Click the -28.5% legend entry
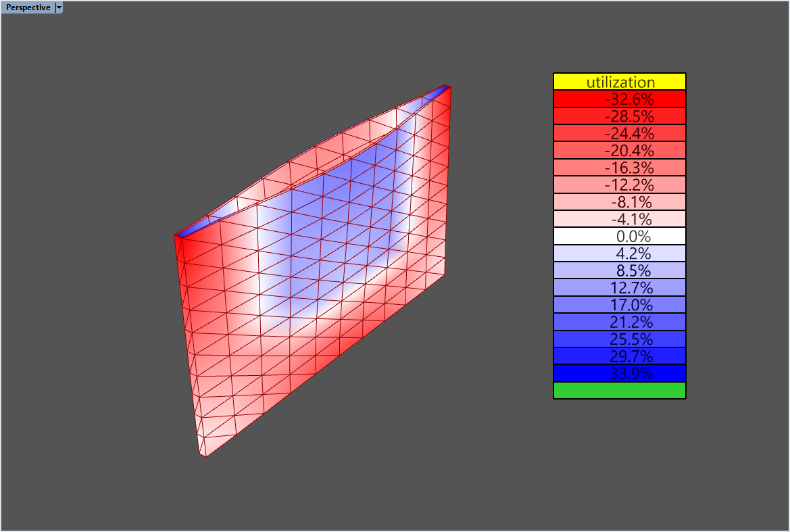The width and height of the screenshot is (790, 532). (619, 116)
